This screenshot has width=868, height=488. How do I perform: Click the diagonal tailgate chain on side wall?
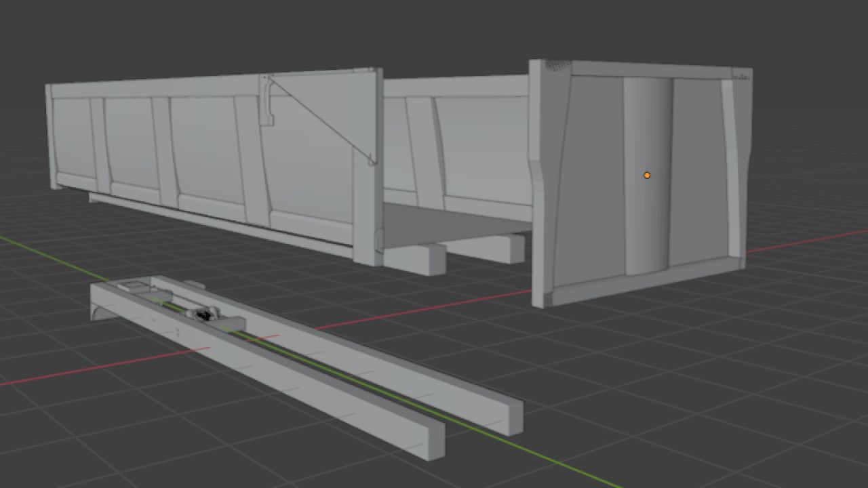click(319, 119)
